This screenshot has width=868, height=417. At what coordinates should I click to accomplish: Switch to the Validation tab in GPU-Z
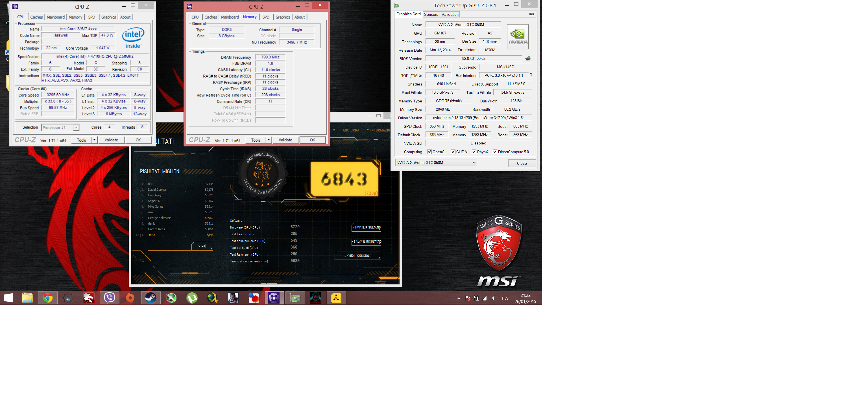450,14
